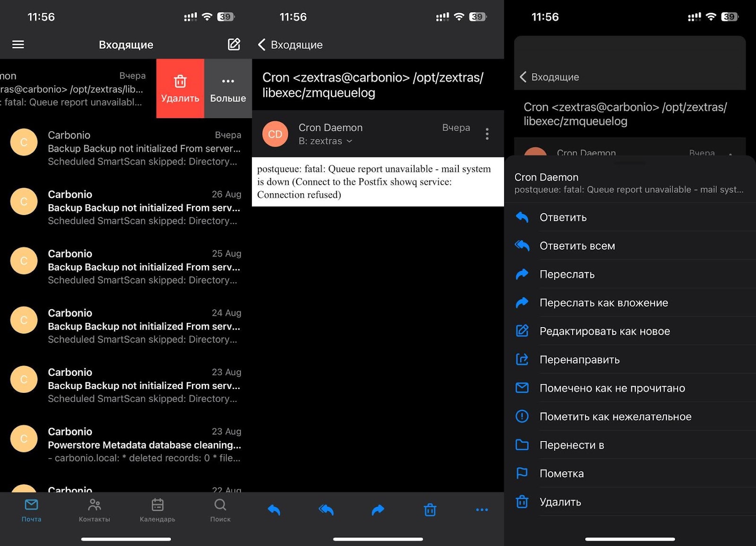
Task: Choose Переслать как вложение
Action: pyautogui.click(x=630, y=303)
